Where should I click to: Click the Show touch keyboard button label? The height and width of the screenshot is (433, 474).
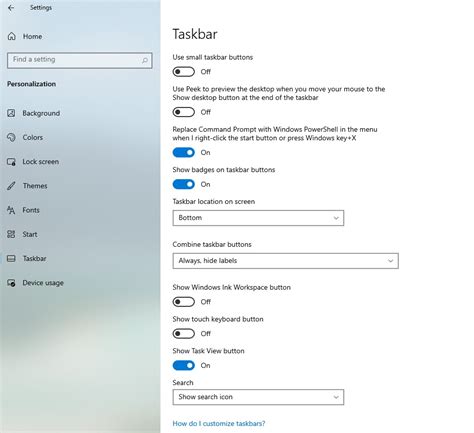pyautogui.click(x=218, y=319)
